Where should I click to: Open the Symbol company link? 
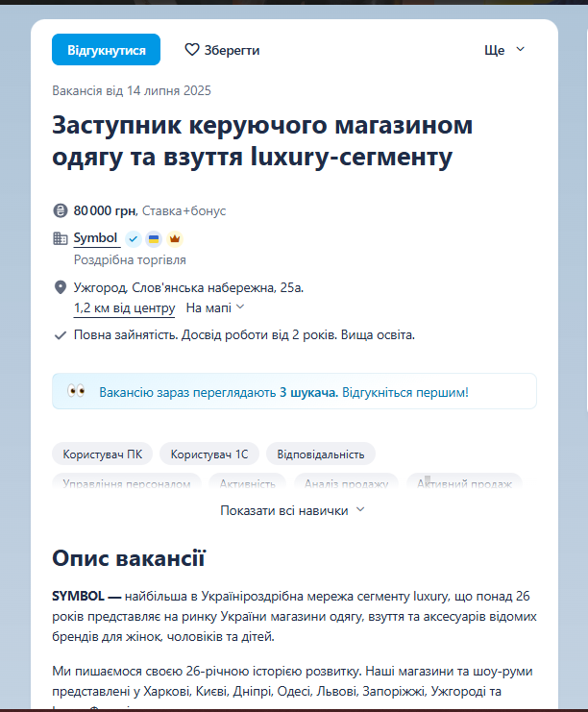tap(96, 238)
